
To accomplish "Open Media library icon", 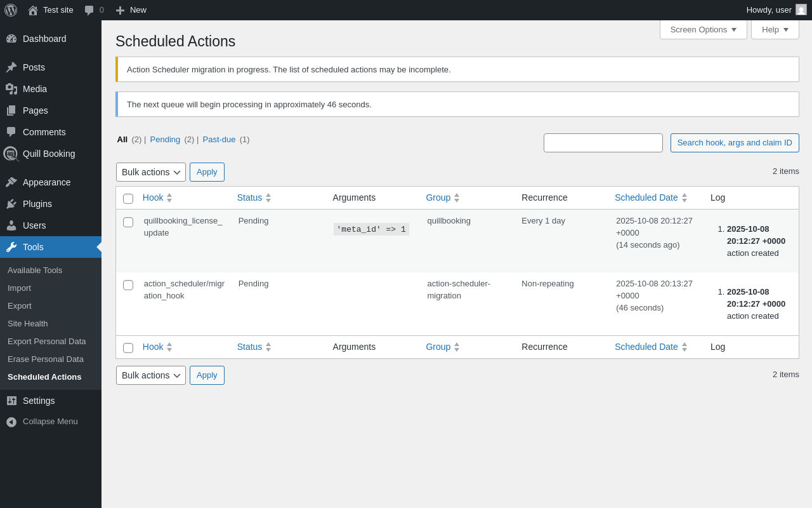I will pyautogui.click(x=11, y=89).
